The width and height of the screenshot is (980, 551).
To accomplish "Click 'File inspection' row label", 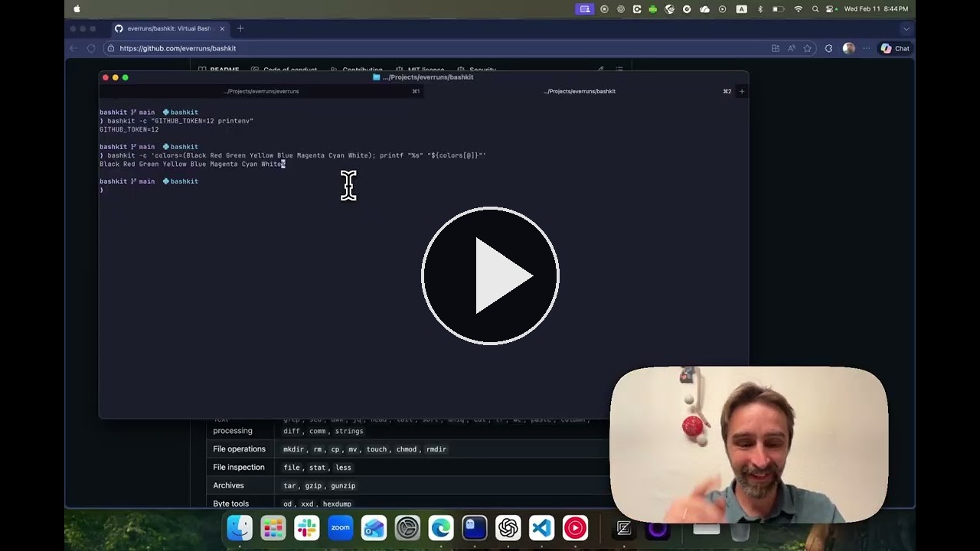I will point(239,467).
